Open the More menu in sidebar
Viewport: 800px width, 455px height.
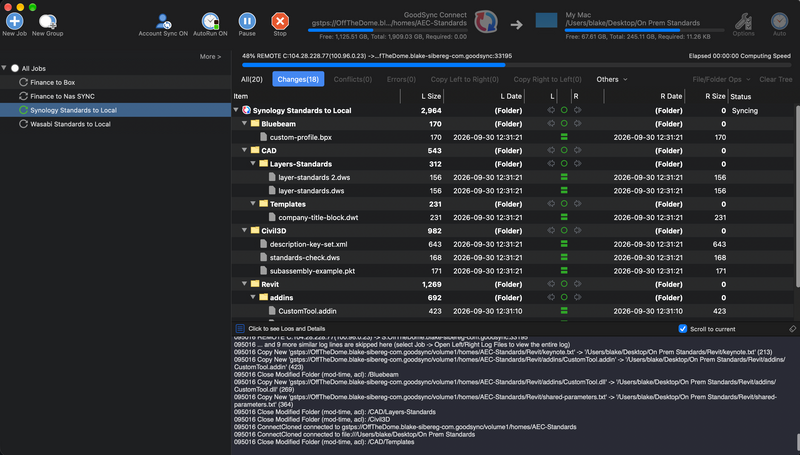pos(210,57)
